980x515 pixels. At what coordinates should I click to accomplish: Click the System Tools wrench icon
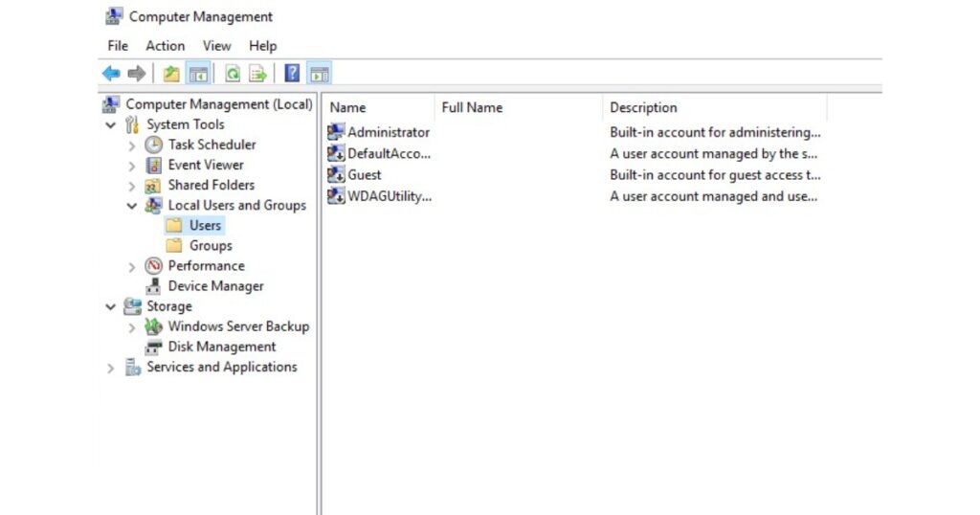coord(132,124)
